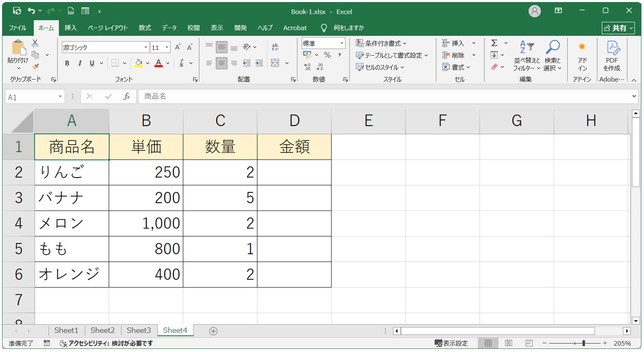This screenshot has height=352, width=644.
Task: Click the Share (共有) button
Action: coord(618,28)
